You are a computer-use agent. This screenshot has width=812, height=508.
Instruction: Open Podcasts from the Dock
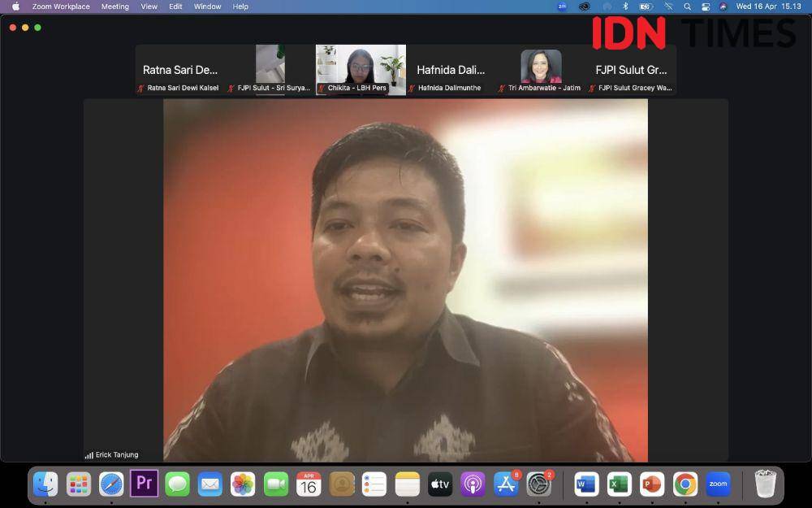point(473,484)
